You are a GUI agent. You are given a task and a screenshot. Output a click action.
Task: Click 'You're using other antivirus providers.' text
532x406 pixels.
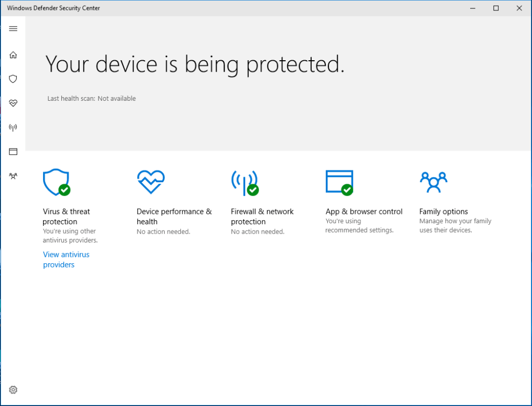(x=70, y=236)
